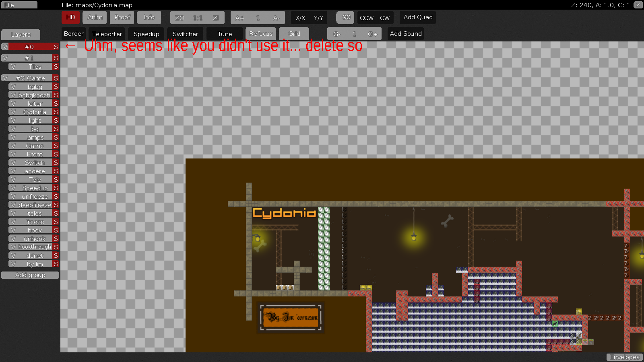
Task: Click the grid factor value between G- and G+
Action: pyautogui.click(x=355, y=33)
